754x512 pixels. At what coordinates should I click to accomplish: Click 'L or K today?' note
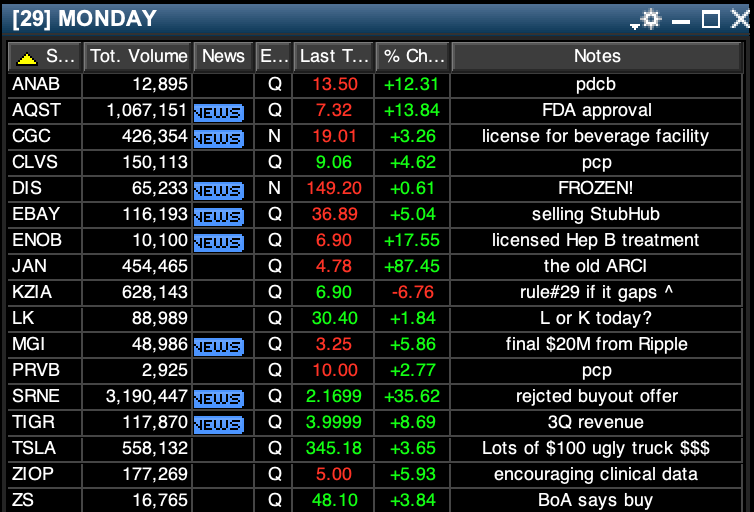point(596,318)
